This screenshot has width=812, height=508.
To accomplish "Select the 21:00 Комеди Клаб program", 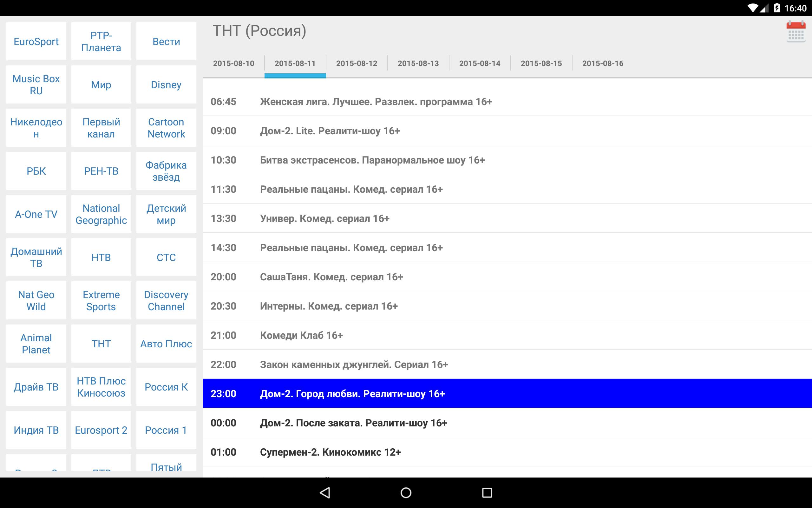I will (x=507, y=335).
